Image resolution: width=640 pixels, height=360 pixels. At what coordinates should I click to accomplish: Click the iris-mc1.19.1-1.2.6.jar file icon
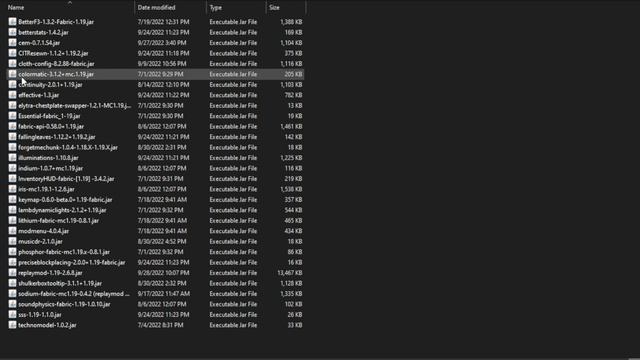tap(13, 189)
